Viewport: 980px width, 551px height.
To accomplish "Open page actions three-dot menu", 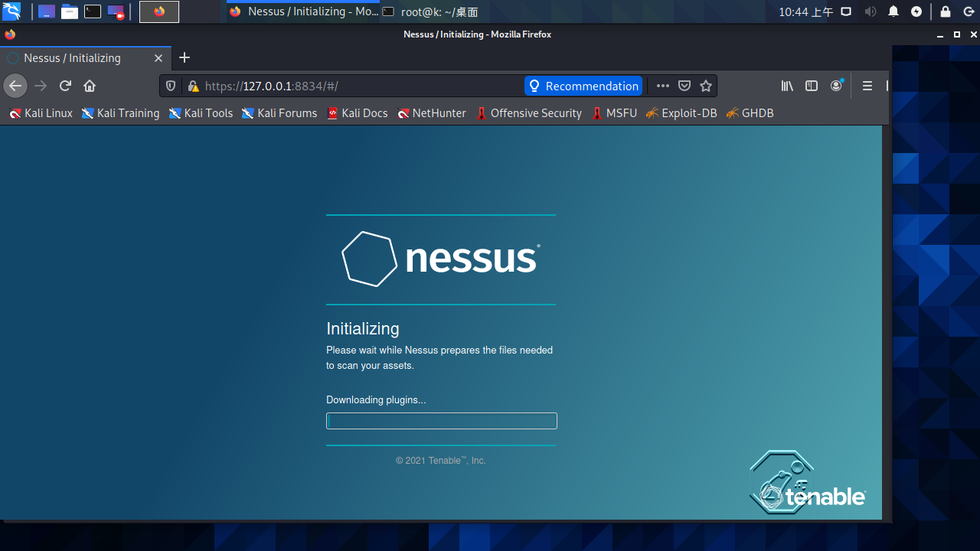I will tap(663, 86).
